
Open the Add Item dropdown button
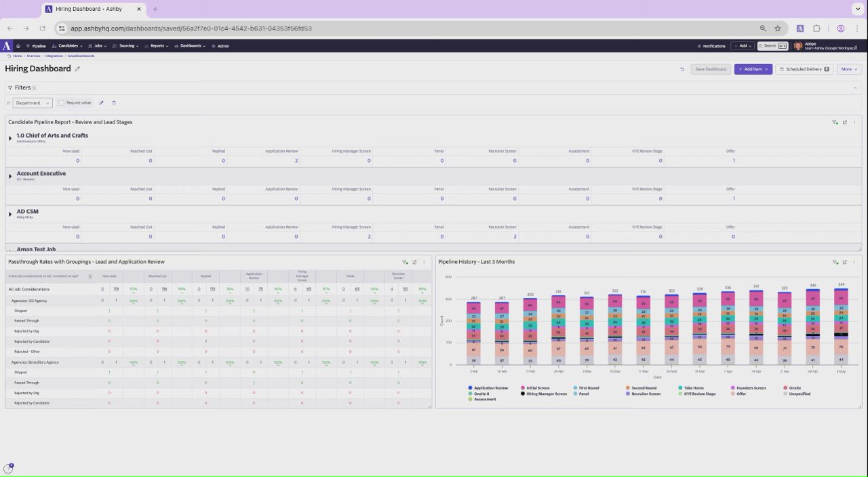[x=753, y=69]
